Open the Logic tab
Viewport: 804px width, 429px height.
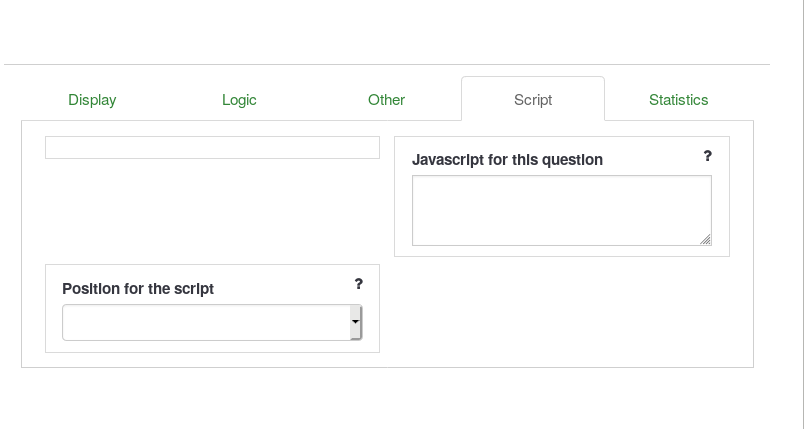click(x=239, y=100)
